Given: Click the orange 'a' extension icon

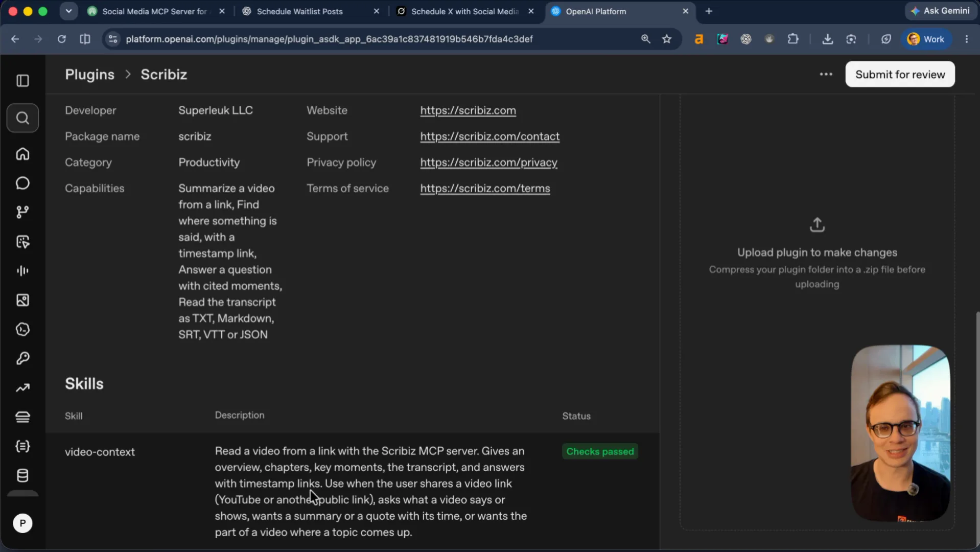Looking at the screenshot, I should pos(699,39).
